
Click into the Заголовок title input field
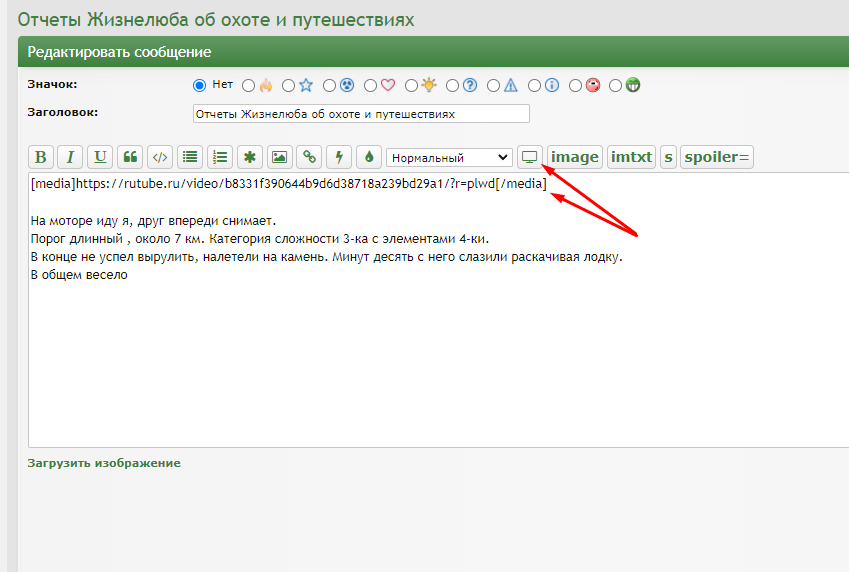coord(361,114)
